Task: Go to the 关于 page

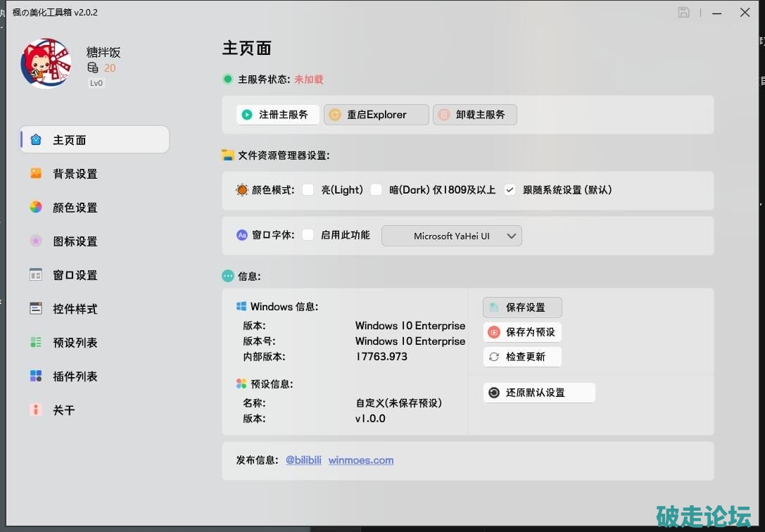Action: (63, 410)
